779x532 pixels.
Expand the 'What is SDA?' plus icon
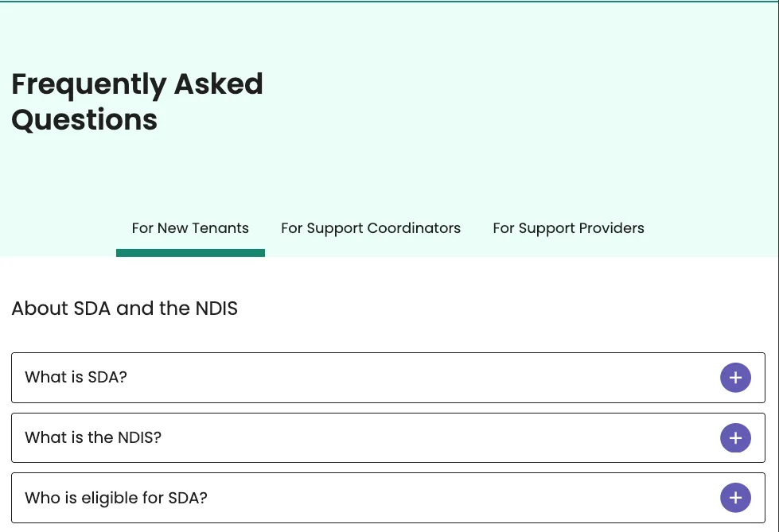pyautogui.click(x=735, y=378)
